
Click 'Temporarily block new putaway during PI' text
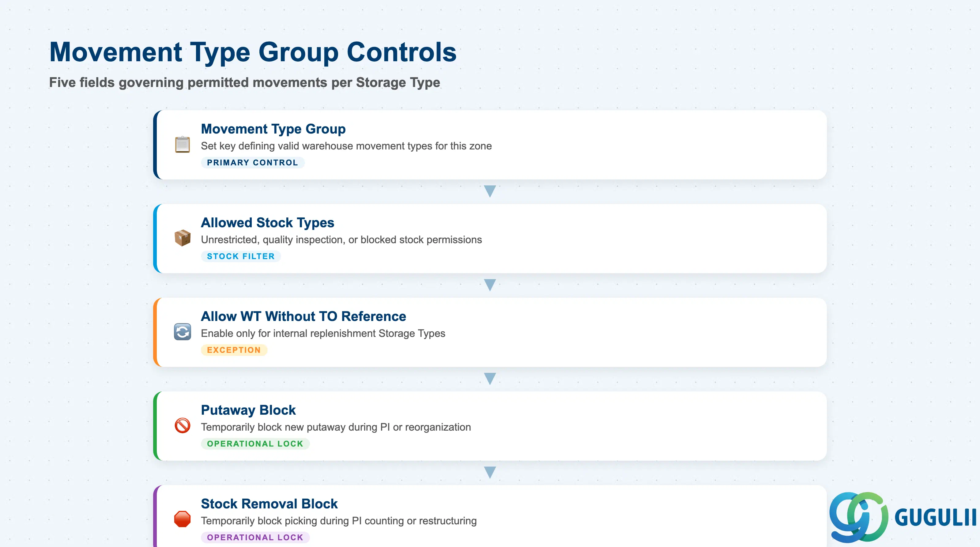[x=336, y=427]
